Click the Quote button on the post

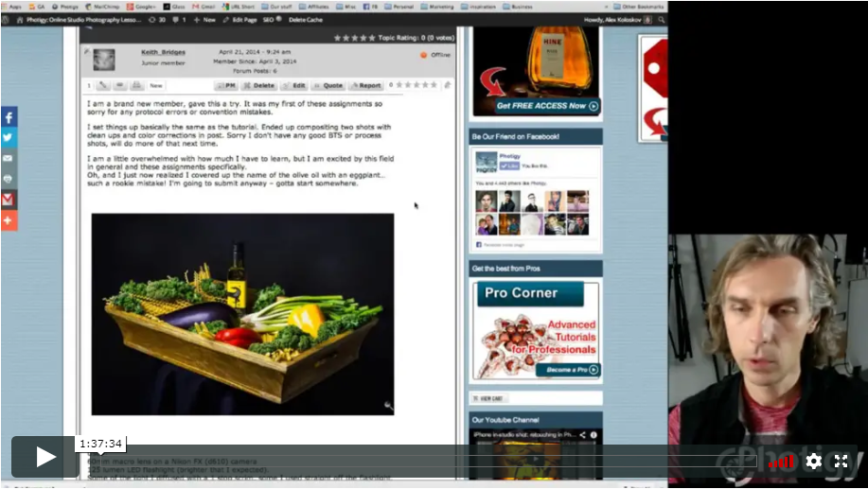328,86
